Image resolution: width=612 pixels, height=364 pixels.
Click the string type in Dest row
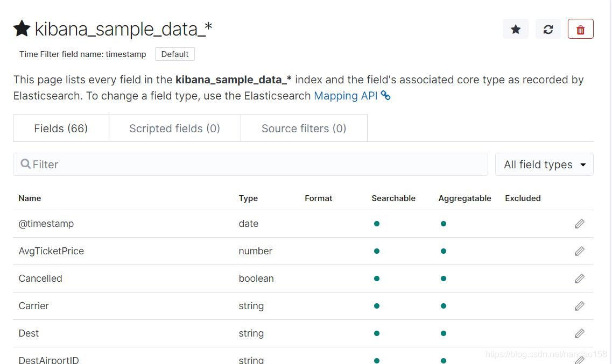(x=251, y=333)
